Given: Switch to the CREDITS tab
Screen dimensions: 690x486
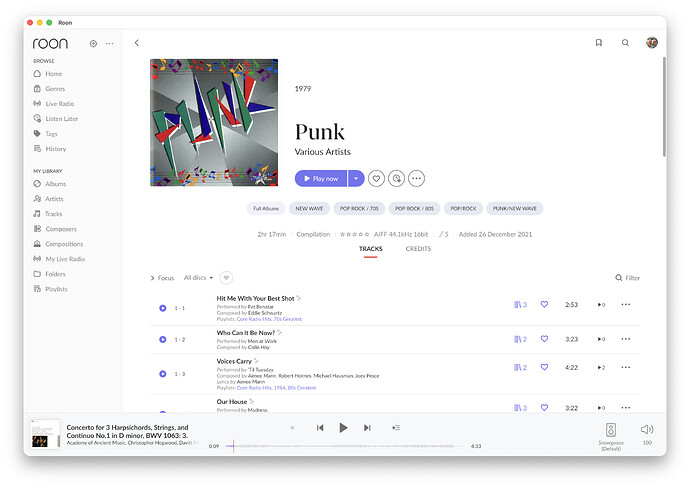Looking at the screenshot, I should tap(418, 249).
